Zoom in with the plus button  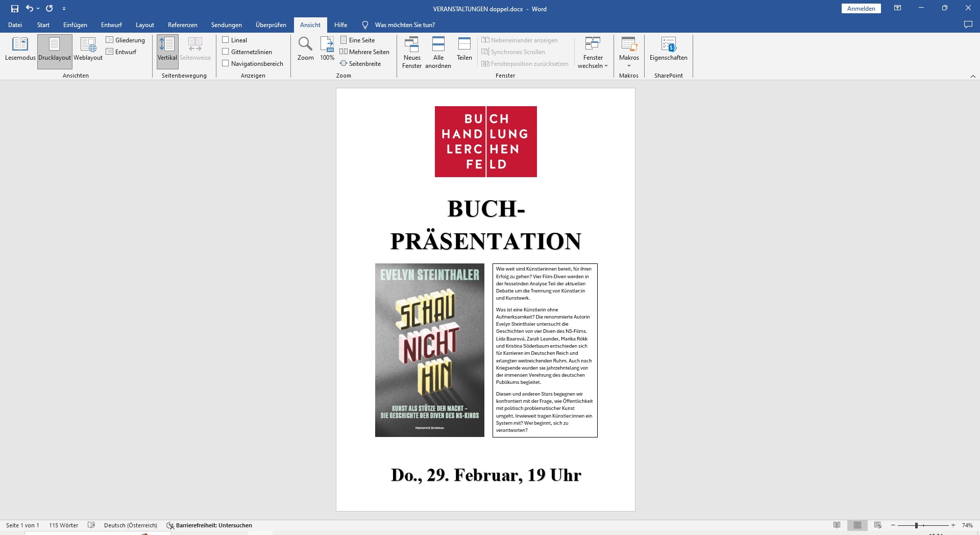(953, 525)
